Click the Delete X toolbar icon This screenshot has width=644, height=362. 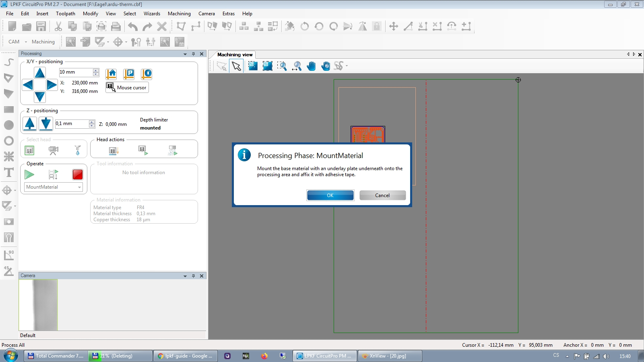162,27
